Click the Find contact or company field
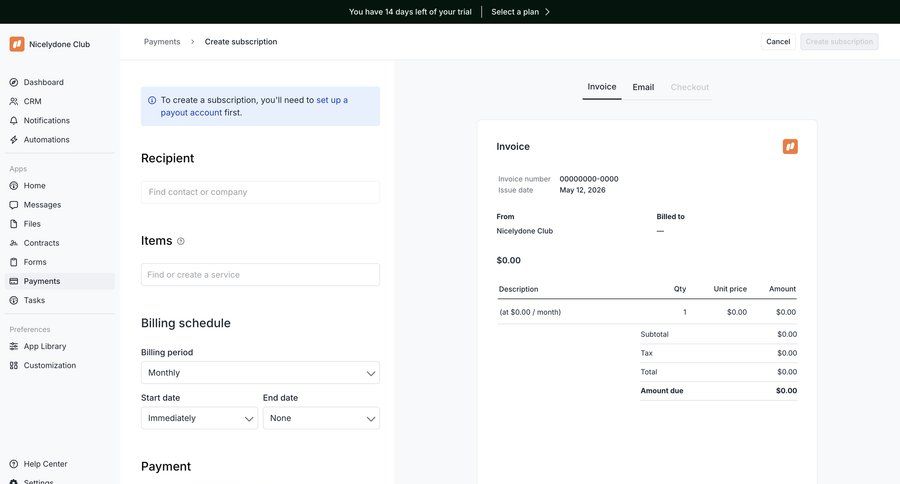The height and width of the screenshot is (484, 900). pos(261,192)
